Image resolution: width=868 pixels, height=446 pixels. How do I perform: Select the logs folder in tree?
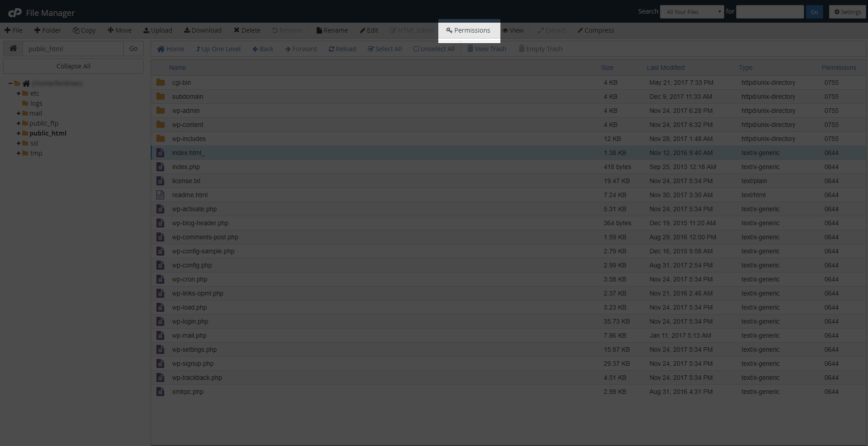[x=36, y=103]
